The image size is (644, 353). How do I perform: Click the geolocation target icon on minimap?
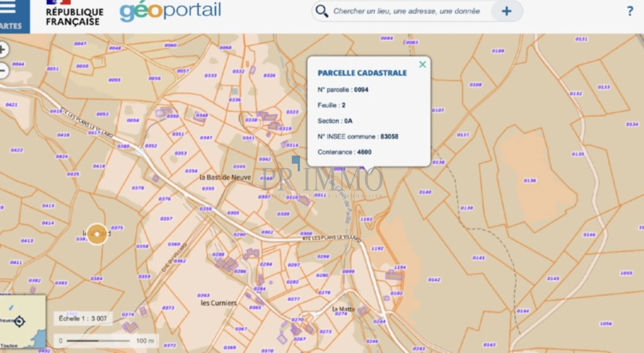click(20, 321)
